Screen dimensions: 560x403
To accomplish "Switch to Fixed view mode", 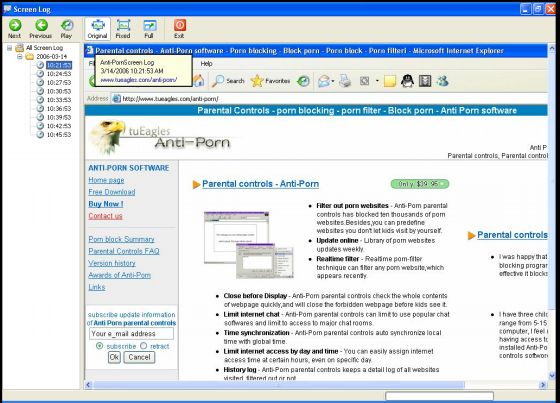I will pyautogui.click(x=123, y=29).
